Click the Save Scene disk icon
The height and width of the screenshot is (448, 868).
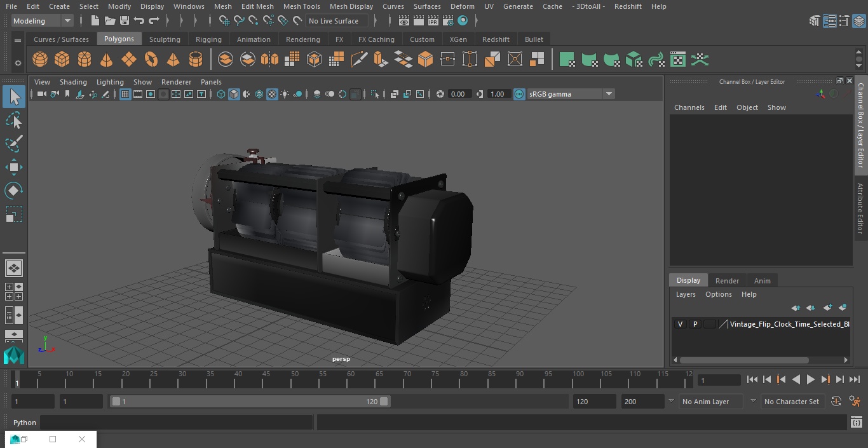(x=125, y=21)
